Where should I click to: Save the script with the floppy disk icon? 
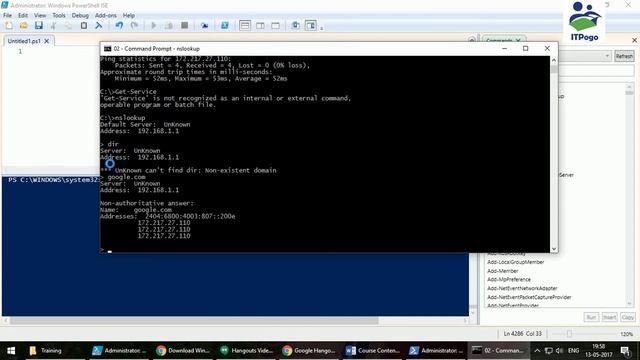pyautogui.click(x=39, y=25)
